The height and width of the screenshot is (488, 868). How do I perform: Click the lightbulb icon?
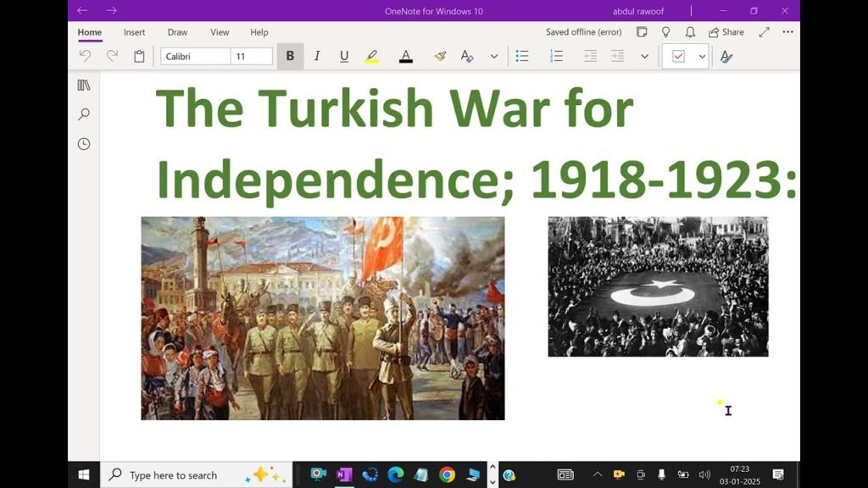[666, 32]
